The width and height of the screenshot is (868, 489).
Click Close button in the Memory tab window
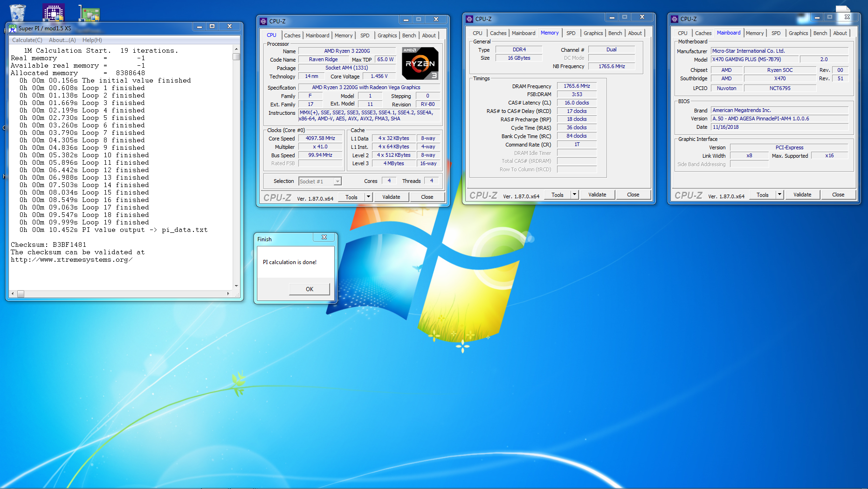[633, 195]
